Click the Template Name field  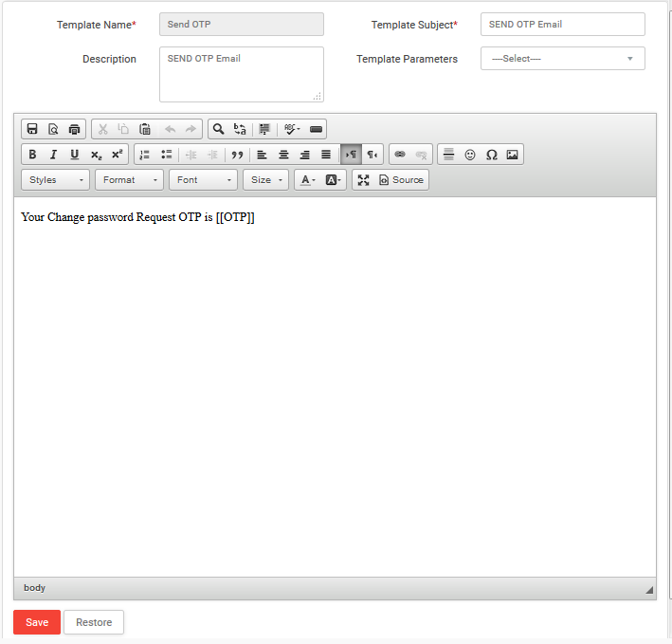point(242,24)
